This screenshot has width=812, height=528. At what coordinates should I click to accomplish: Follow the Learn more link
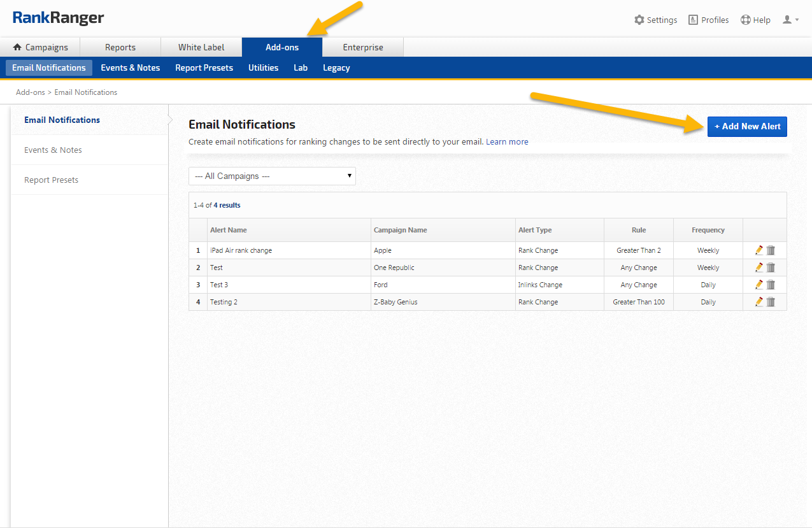coord(507,142)
